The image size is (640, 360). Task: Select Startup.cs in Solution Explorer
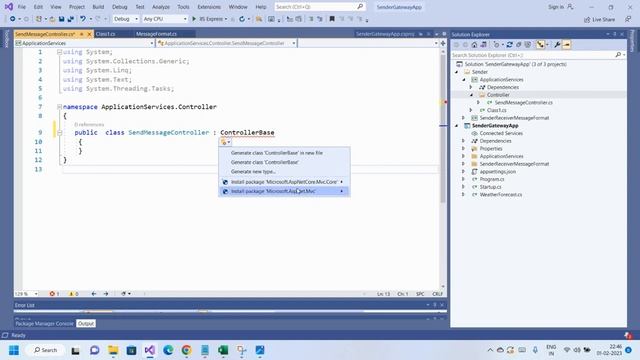coord(490,187)
